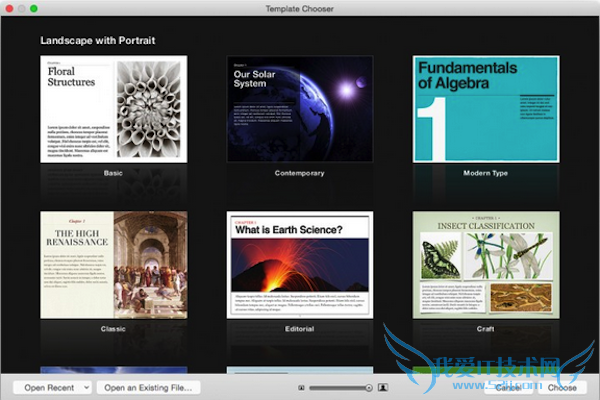The width and height of the screenshot is (600, 400).
Task: Pick the Classic High Renaissance template
Action: tap(112, 264)
